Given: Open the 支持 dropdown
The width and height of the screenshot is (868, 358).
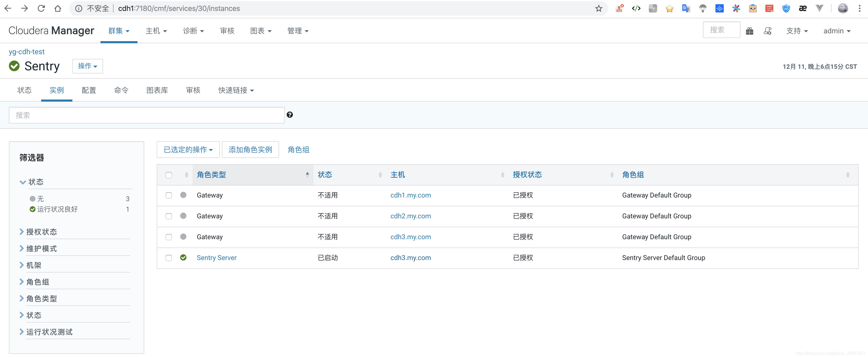Looking at the screenshot, I should tap(797, 31).
